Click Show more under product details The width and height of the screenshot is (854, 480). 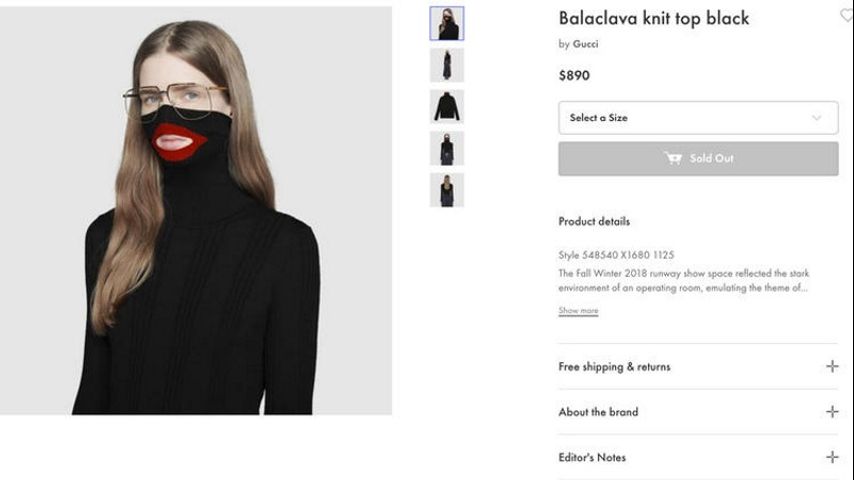[x=578, y=311]
